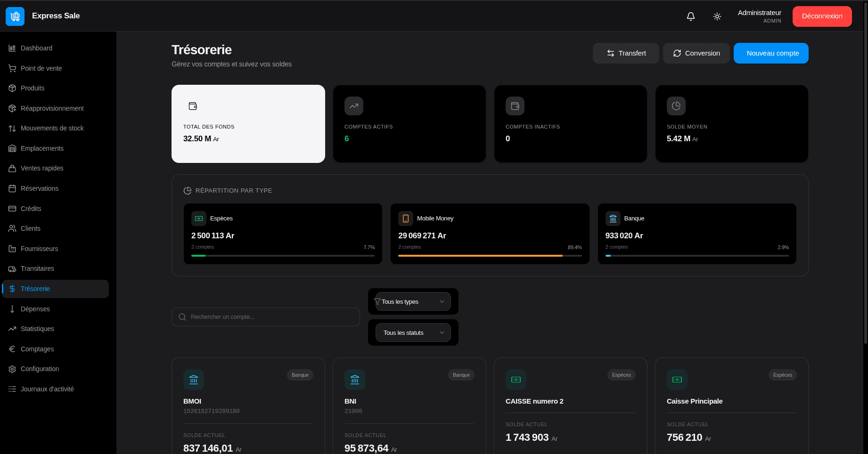
Task: Navigate to Produits
Action: [x=56, y=88]
